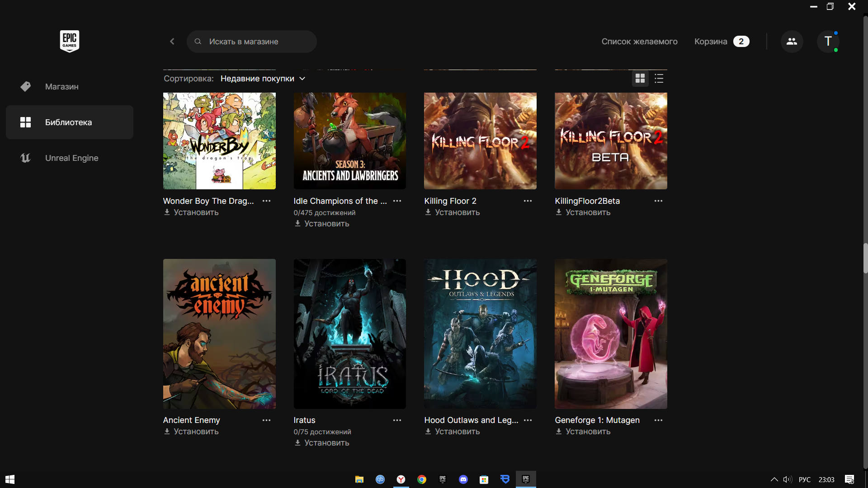
Task: Click the library vertical scrollbar thumb
Action: 865,258
